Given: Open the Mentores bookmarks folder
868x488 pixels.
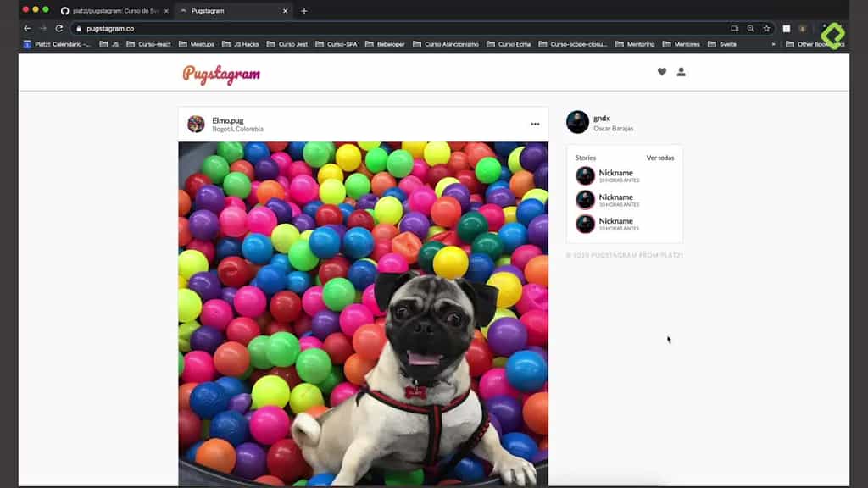Looking at the screenshot, I should pos(682,44).
